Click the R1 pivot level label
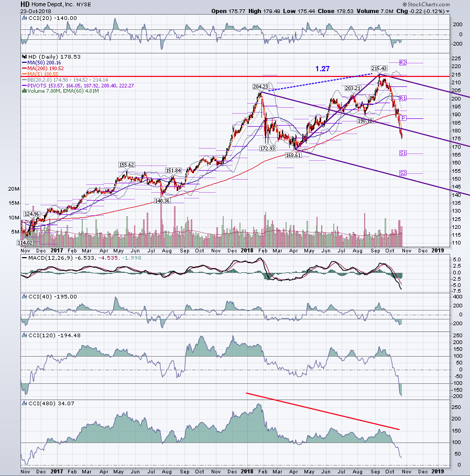 (402, 98)
